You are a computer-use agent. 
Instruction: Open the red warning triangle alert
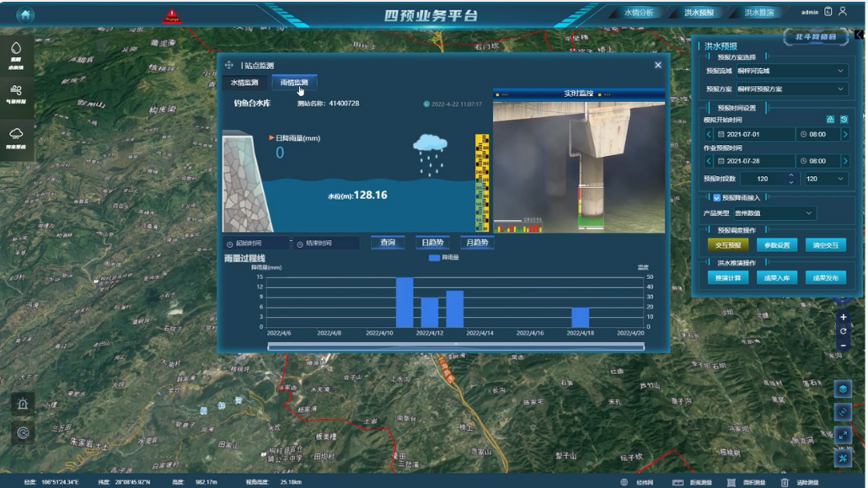[x=172, y=15]
